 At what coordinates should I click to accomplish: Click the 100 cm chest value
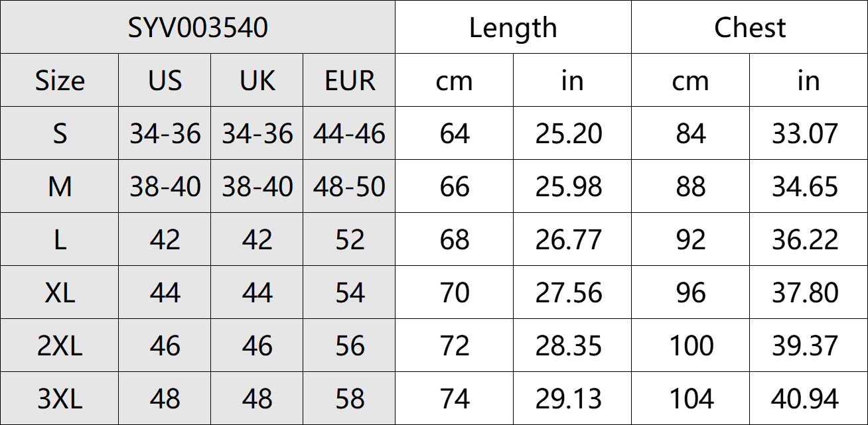point(691,346)
